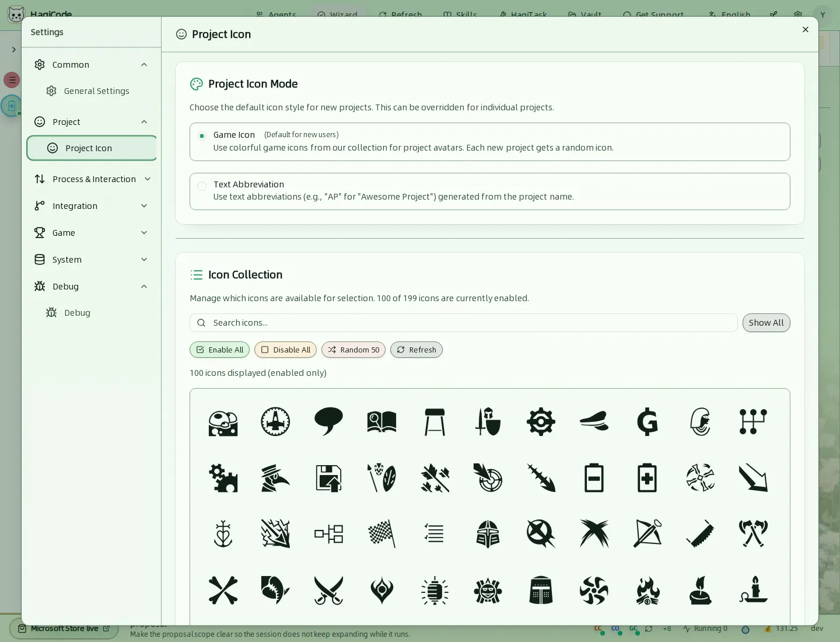Viewport: 840px width, 642px height.
Task: Click the Enable All button
Action: tap(219, 350)
